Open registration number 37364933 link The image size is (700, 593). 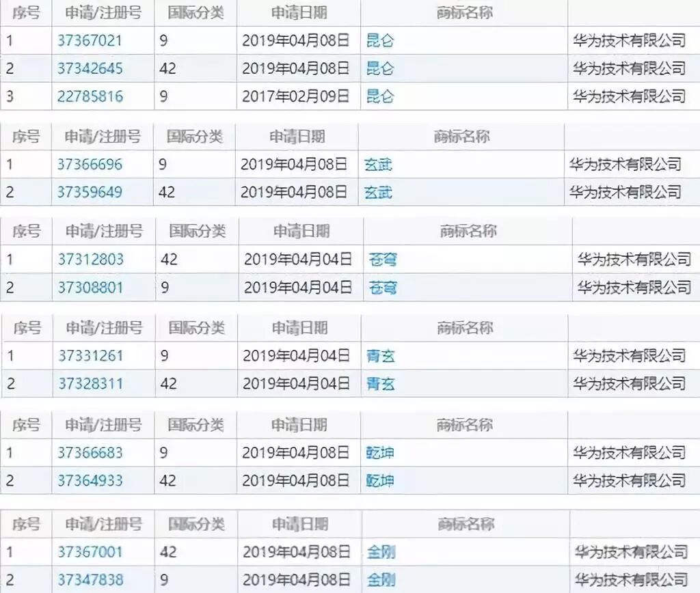tap(90, 480)
